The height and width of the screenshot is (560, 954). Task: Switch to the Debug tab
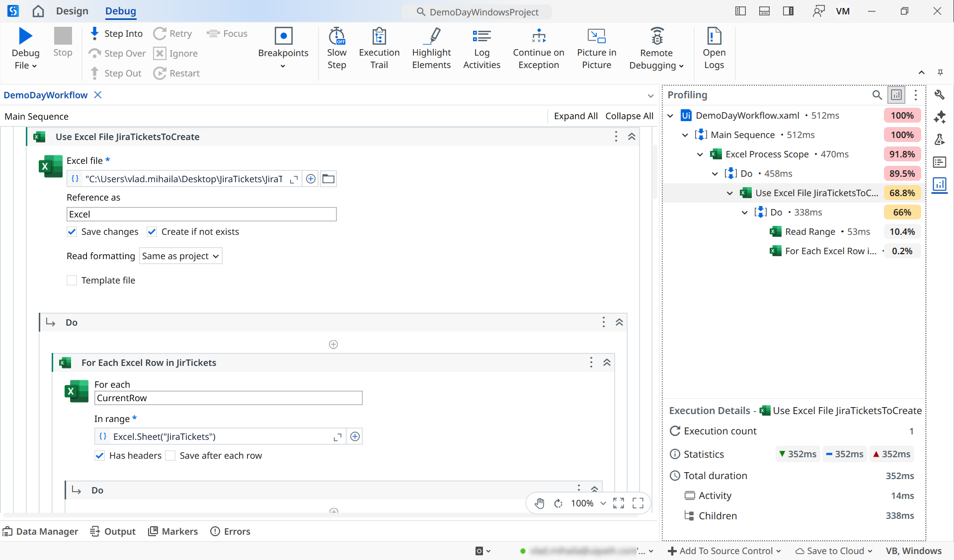click(121, 11)
